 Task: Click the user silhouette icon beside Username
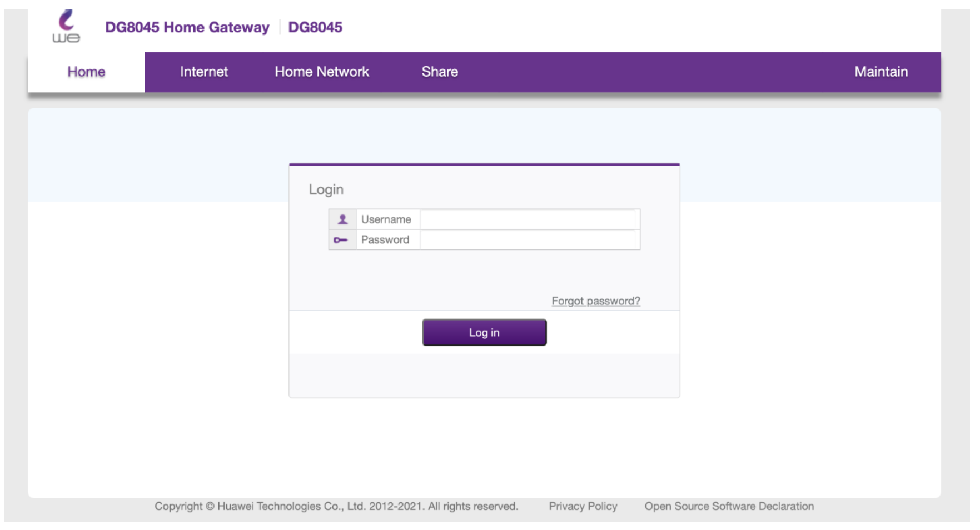[342, 219]
